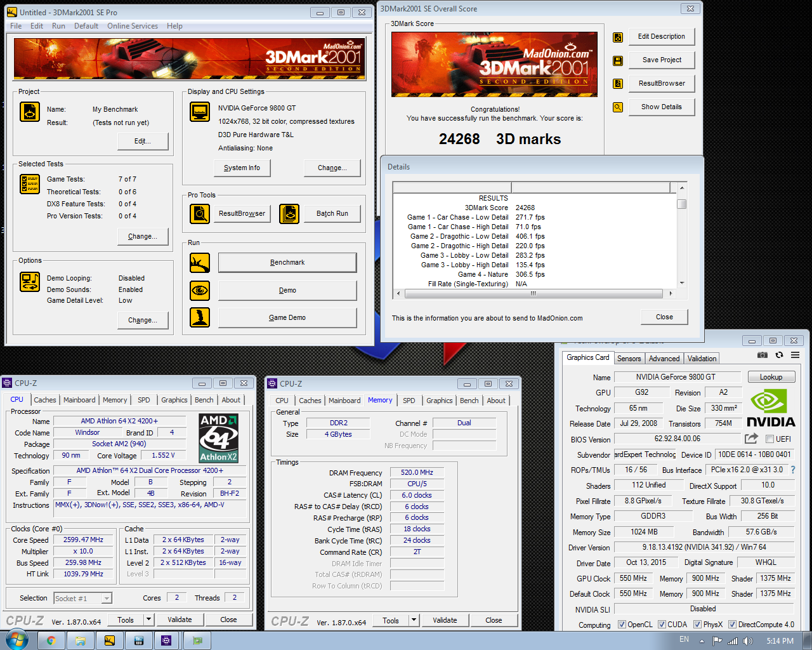Open the GPU-Z hamburger menu
This screenshot has width=812, height=650.
795,355
